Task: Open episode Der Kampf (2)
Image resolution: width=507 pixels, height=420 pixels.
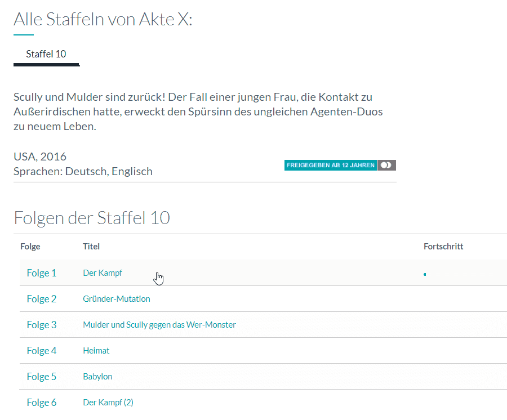Action: point(108,402)
